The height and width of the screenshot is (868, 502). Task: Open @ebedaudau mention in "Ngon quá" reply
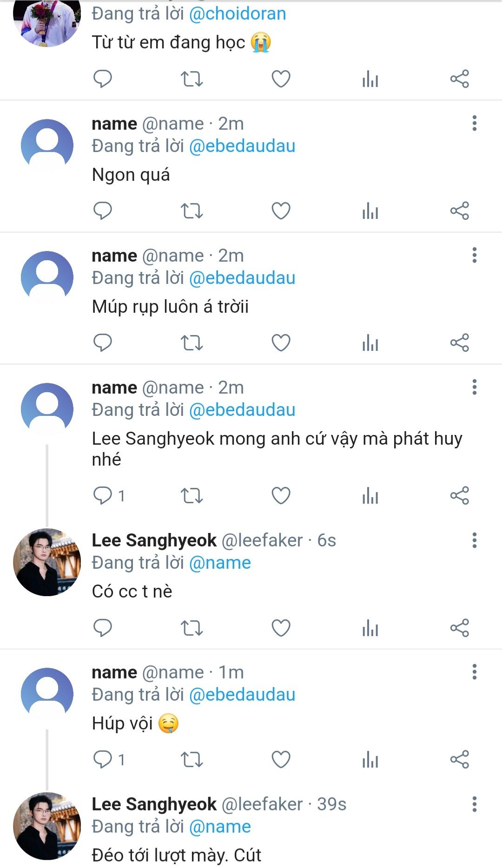(x=242, y=146)
